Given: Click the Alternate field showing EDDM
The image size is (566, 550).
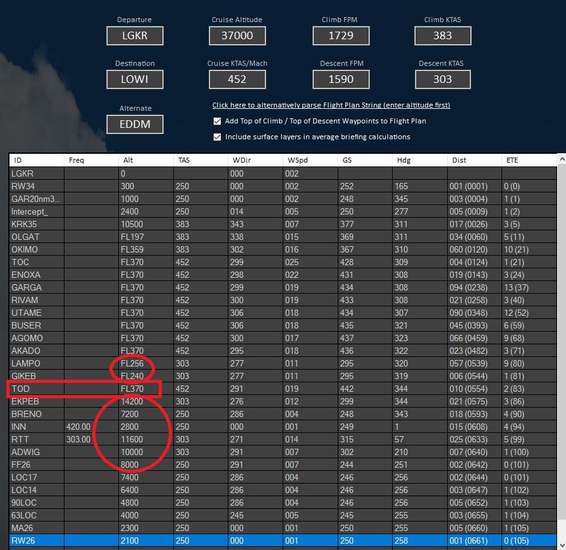Looking at the screenshot, I should click(x=135, y=124).
